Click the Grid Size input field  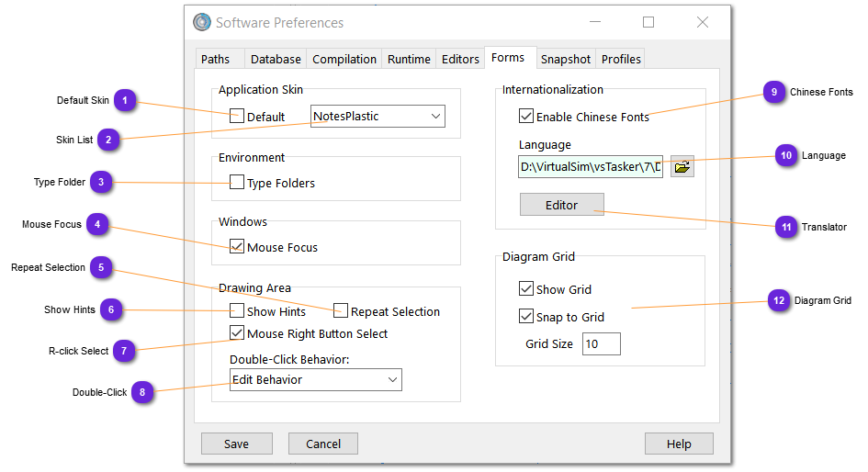602,344
